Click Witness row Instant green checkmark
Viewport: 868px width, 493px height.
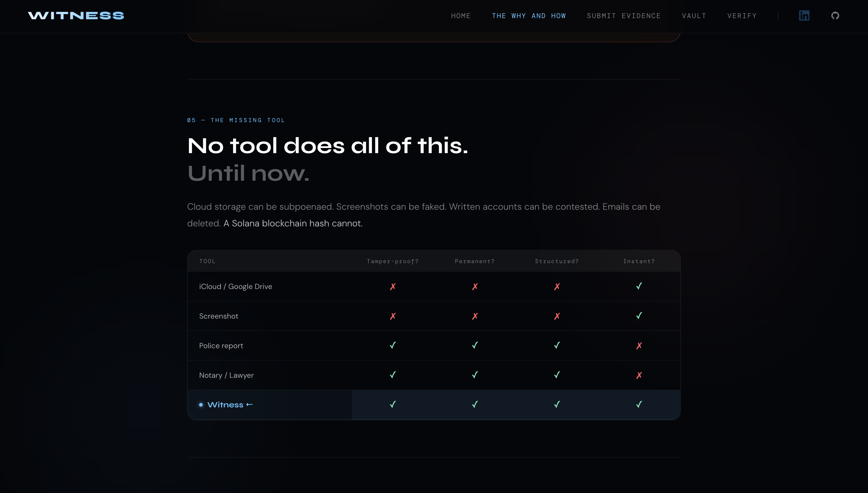point(639,404)
